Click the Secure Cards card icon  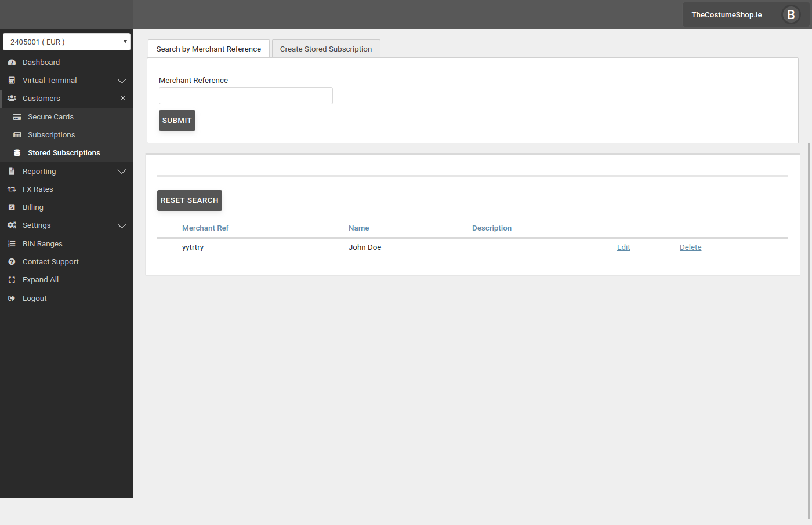pos(17,117)
